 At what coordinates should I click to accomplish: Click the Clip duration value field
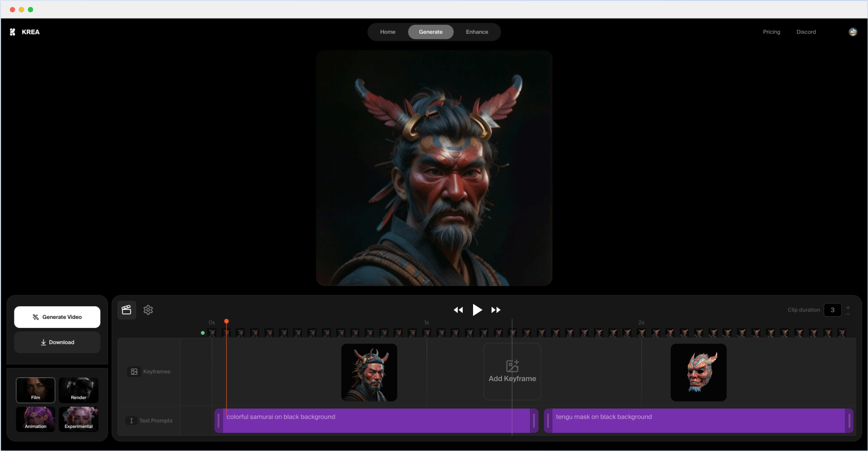tap(832, 310)
